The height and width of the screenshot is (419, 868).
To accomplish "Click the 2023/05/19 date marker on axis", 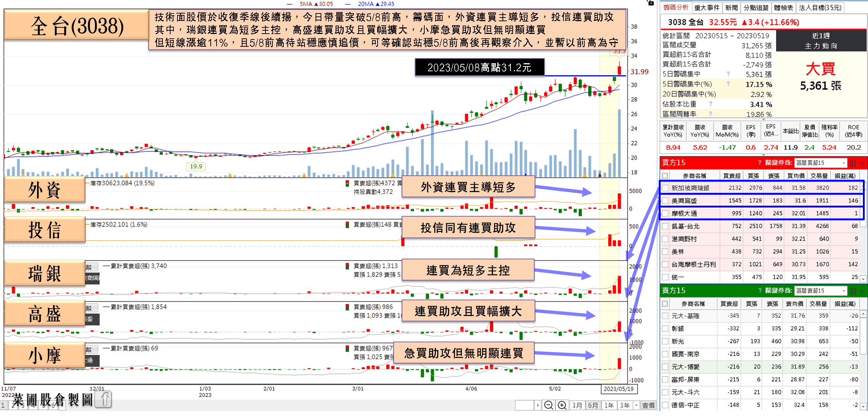I will tap(619, 389).
